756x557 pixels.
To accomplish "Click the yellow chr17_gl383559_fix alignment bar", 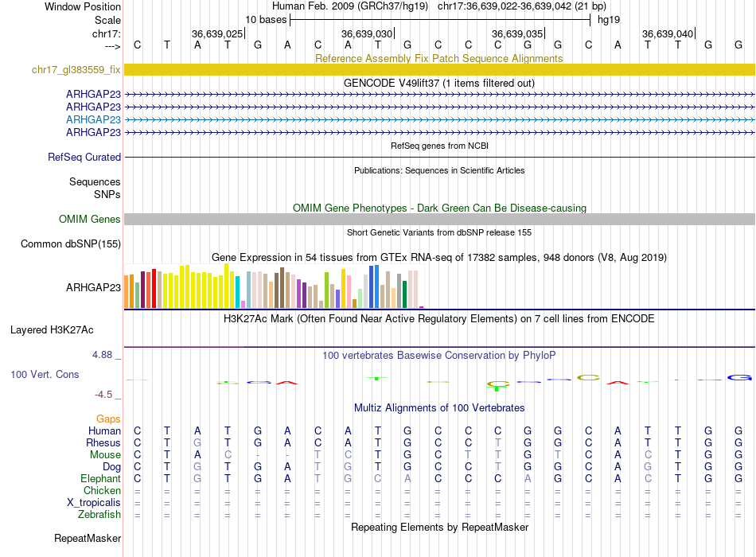I will [x=439, y=70].
